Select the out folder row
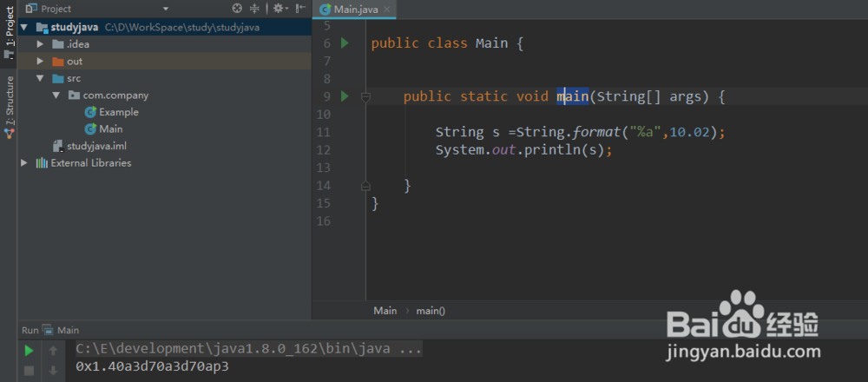The image size is (868, 382). point(164,61)
